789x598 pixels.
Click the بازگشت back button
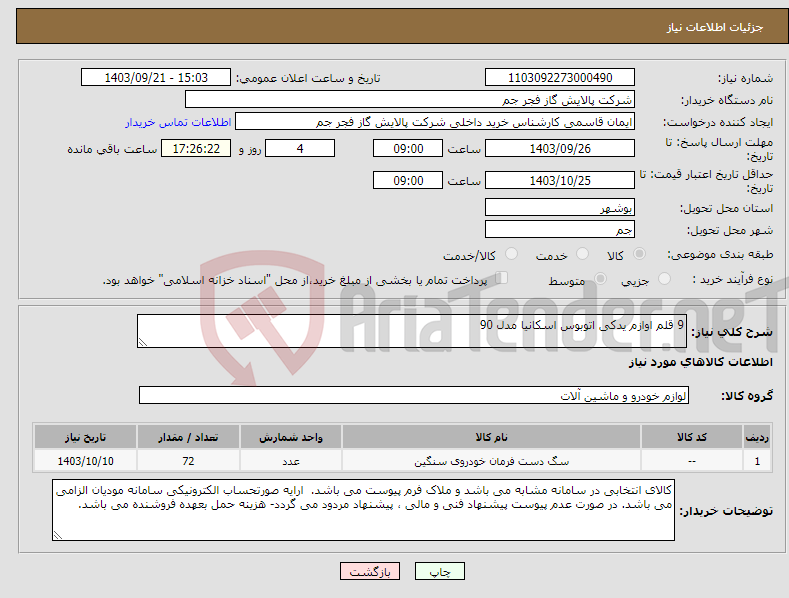pyautogui.click(x=370, y=571)
